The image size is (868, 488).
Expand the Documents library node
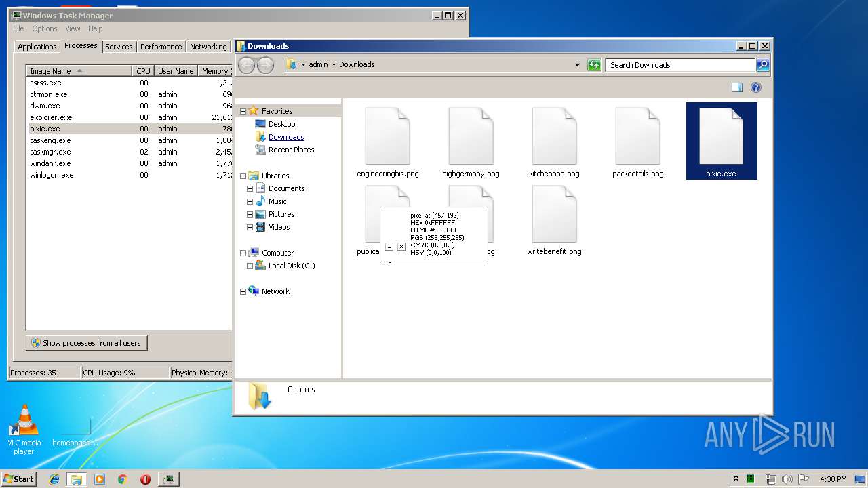[x=250, y=188]
